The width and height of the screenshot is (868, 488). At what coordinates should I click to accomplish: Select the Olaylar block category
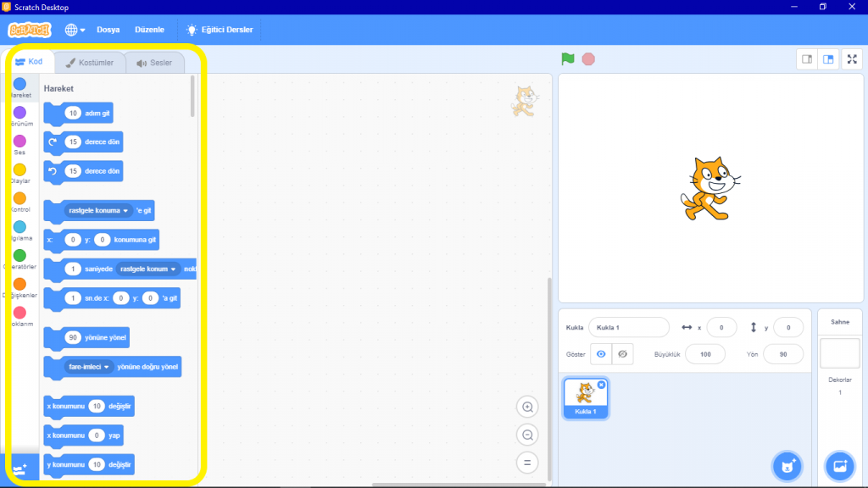pyautogui.click(x=20, y=174)
